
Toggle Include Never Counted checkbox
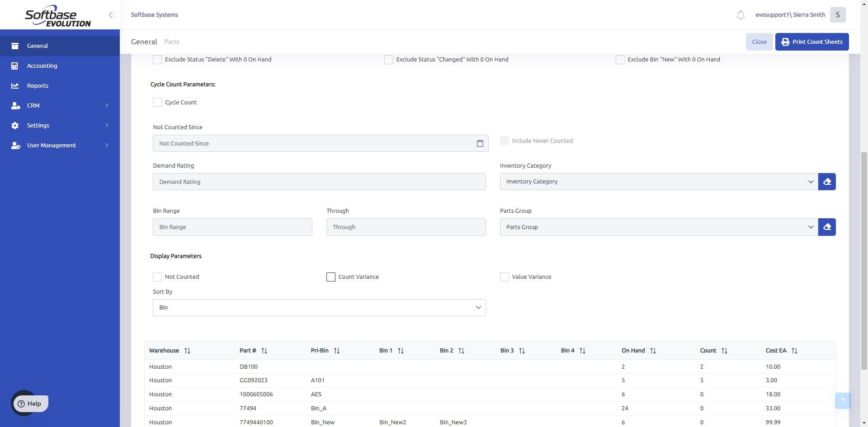pos(505,141)
